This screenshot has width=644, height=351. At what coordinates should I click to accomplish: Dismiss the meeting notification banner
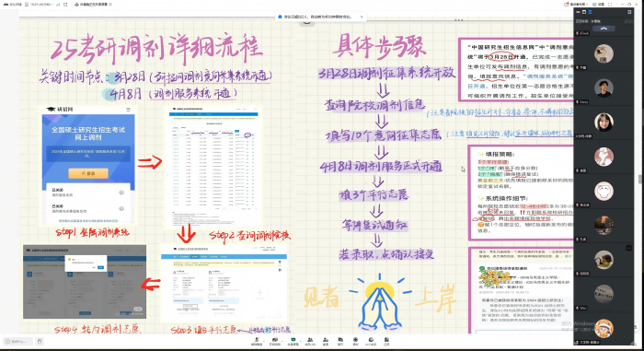[x=362, y=17]
